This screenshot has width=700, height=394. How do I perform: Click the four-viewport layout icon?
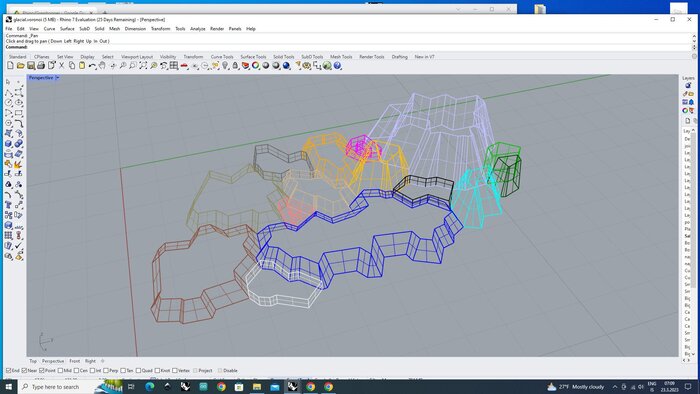tap(174, 66)
